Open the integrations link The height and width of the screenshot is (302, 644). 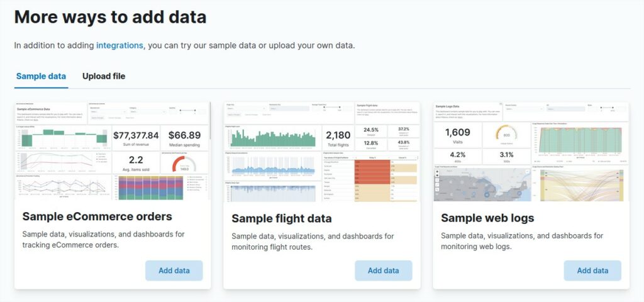(119, 45)
